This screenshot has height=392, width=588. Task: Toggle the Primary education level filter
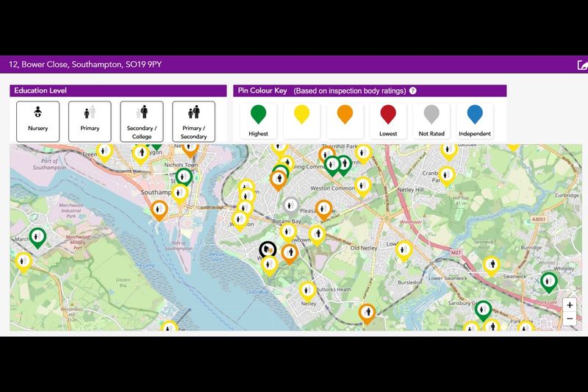(90, 121)
